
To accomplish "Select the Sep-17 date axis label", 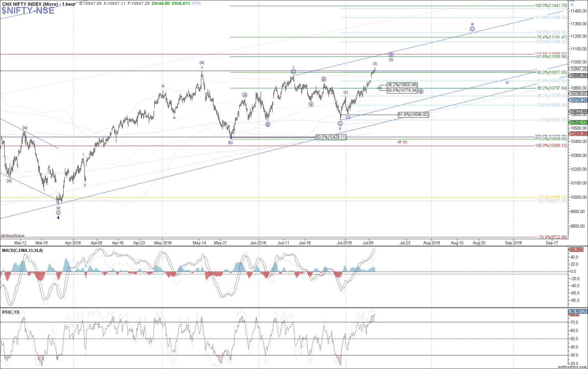I will pyautogui.click(x=552, y=243).
